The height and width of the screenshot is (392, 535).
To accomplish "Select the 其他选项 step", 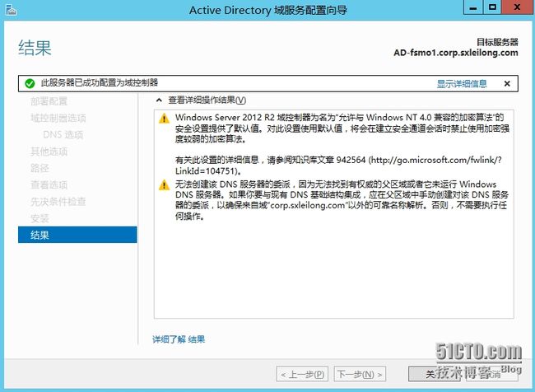I will 49,152.
